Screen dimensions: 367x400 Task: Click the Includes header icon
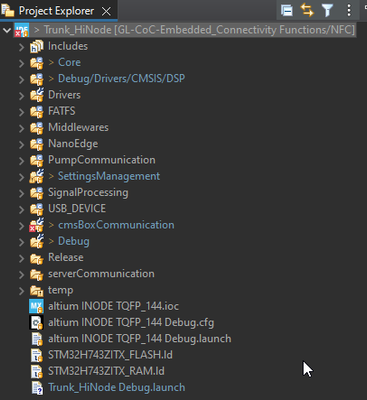coord(36,46)
